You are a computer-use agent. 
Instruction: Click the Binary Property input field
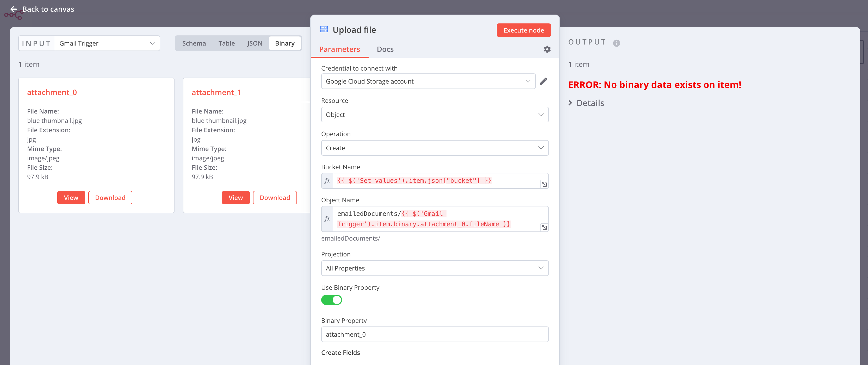[434, 334]
